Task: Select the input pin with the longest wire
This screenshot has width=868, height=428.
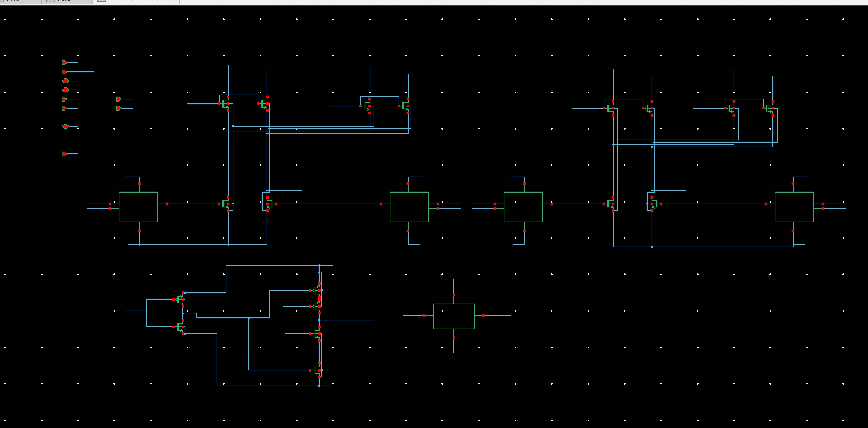Action: [64, 72]
